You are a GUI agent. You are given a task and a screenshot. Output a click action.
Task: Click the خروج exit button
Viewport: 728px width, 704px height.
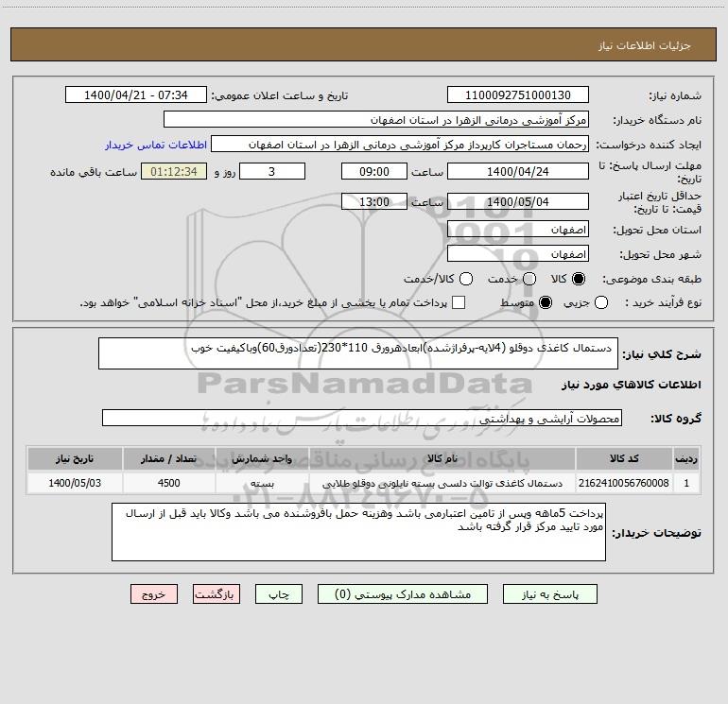pyautogui.click(x=154, y=594)
